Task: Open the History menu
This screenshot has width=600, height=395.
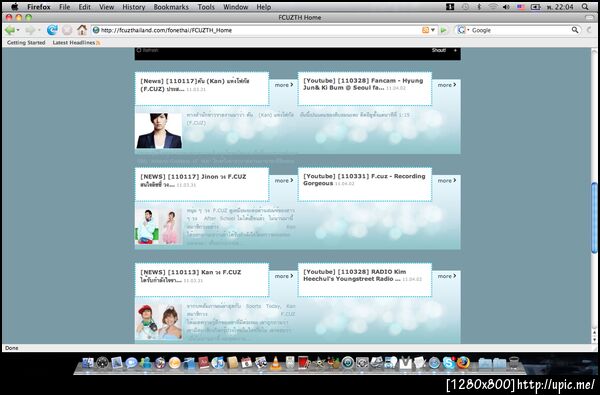Action: tap(134, 7)
